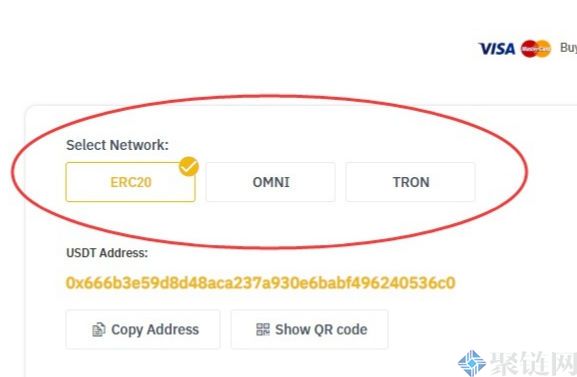Click the Mastercard logo
The image size is (577, 377).
tap(536, 49)
